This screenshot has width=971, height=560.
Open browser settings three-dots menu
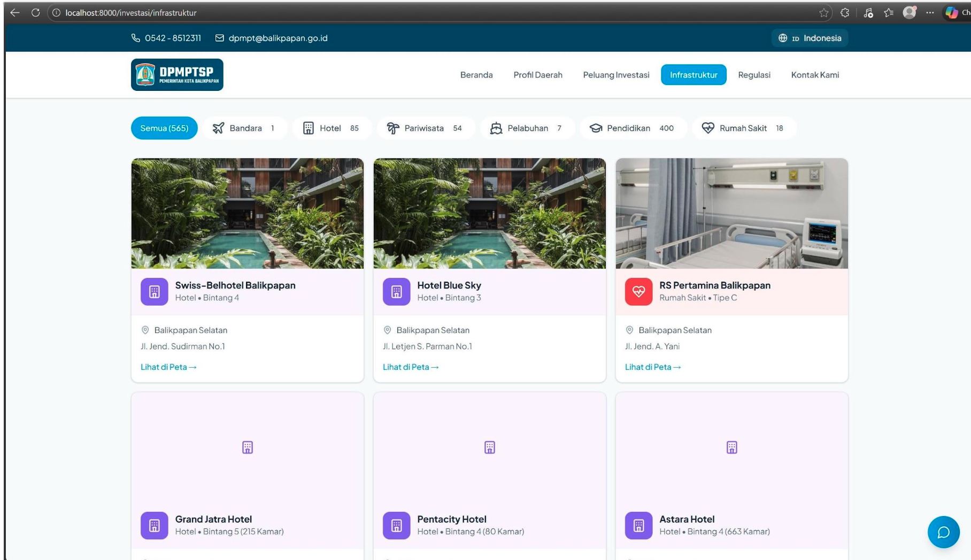point(930,13)
